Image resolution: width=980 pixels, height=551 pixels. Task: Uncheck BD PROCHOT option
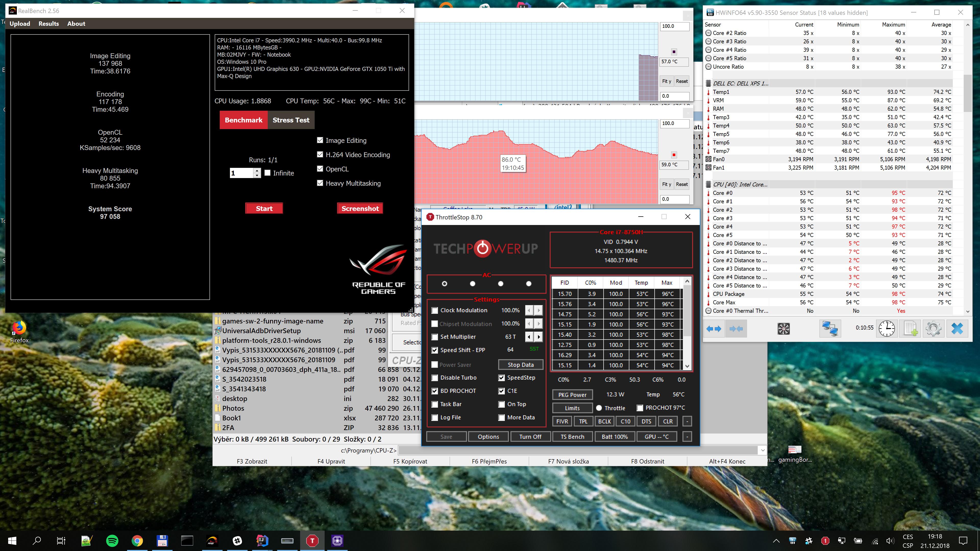[x=434, y=391]
